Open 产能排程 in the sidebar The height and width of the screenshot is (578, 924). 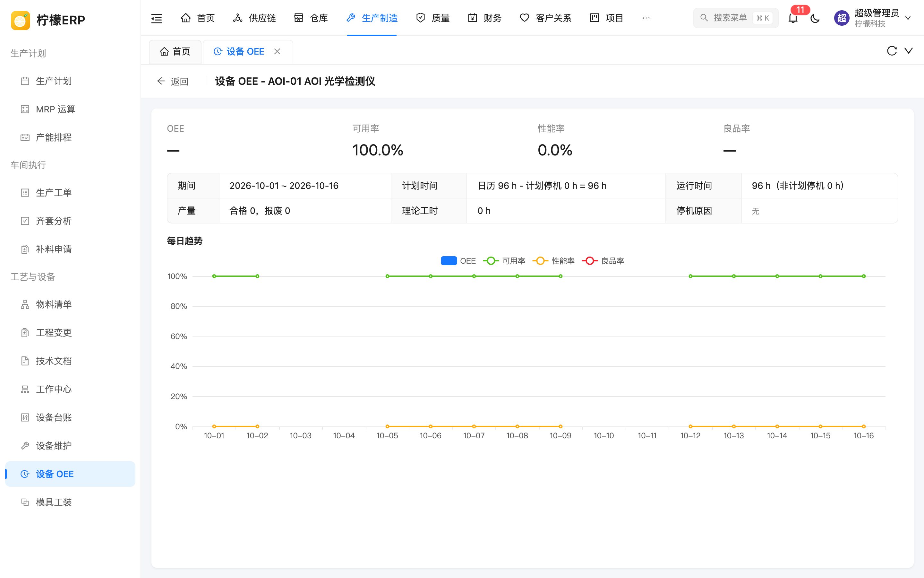[x=70, y=138]
